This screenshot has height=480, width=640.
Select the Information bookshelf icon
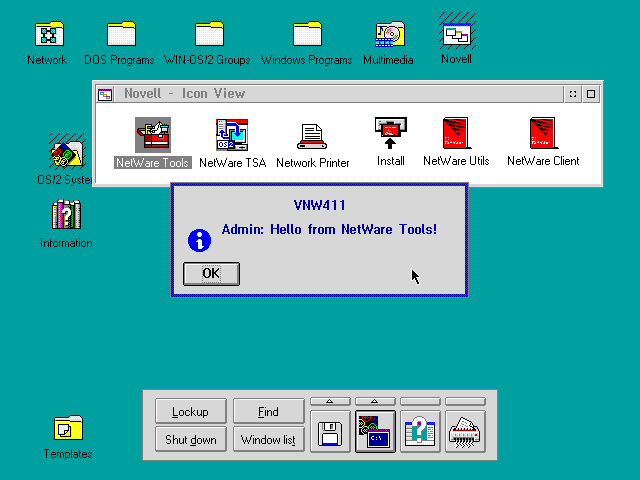pyautogui.click(x=67, y=214)
